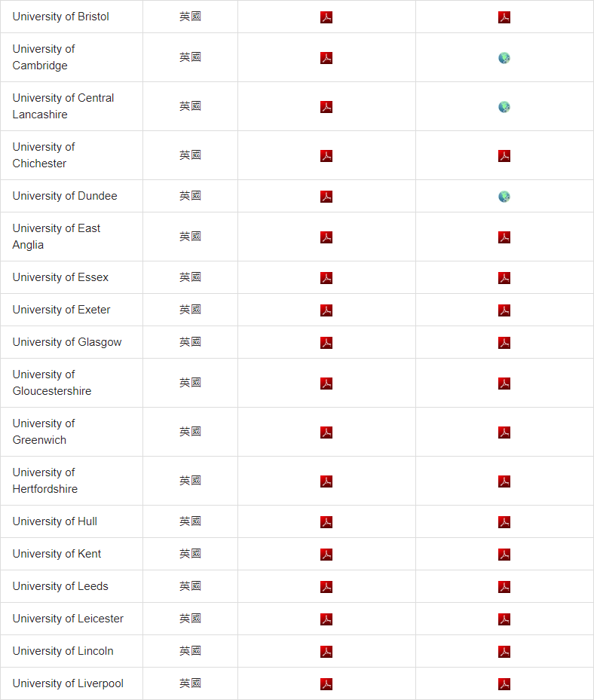Image resolution: width=594 pixels, height=700 pixels.
Task: Open the last-column PDF icon for University of Hull
Action: click(x=504, y=522)
